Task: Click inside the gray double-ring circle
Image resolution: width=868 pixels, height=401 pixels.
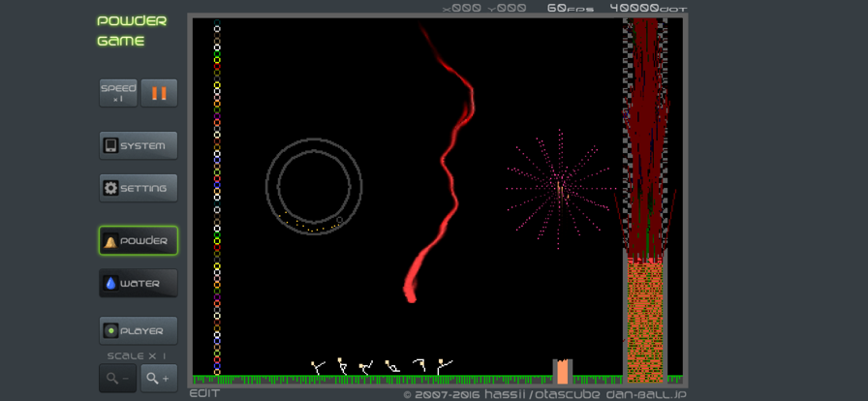Action: 313,186
